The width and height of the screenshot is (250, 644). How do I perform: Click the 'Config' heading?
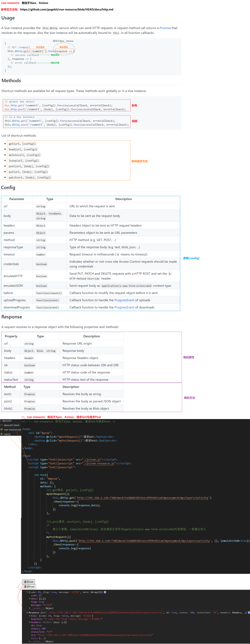[x=8, y=188]
